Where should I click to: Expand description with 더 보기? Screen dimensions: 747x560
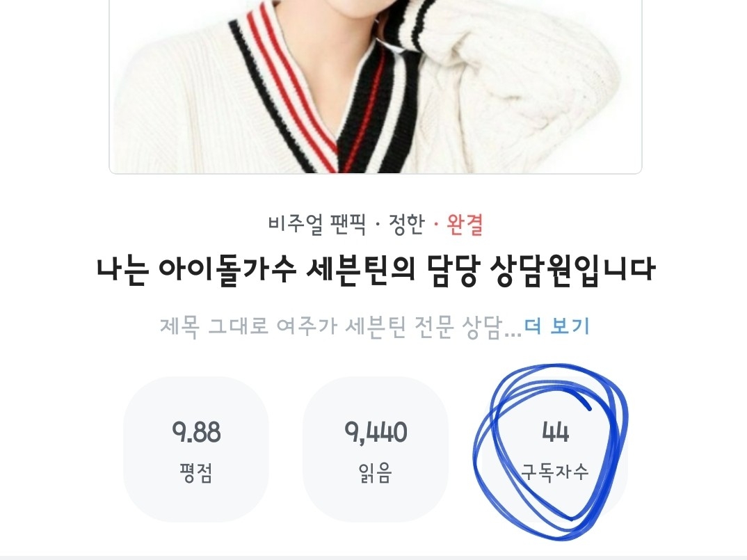pos(556,326)
